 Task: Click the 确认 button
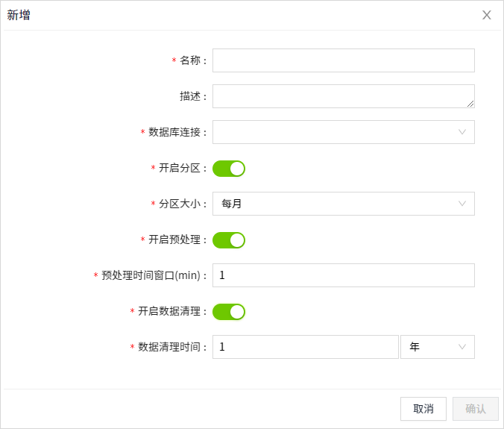[x=476, y=409]
